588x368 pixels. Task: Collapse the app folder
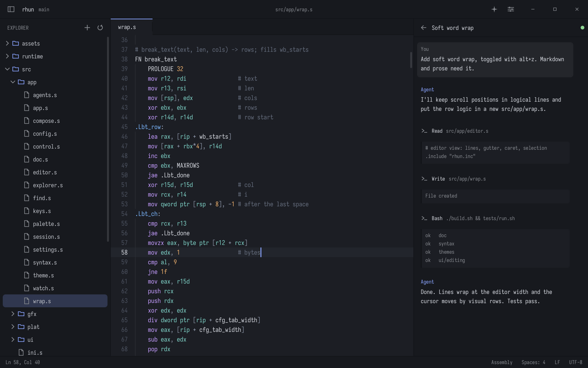coord(13,82)
